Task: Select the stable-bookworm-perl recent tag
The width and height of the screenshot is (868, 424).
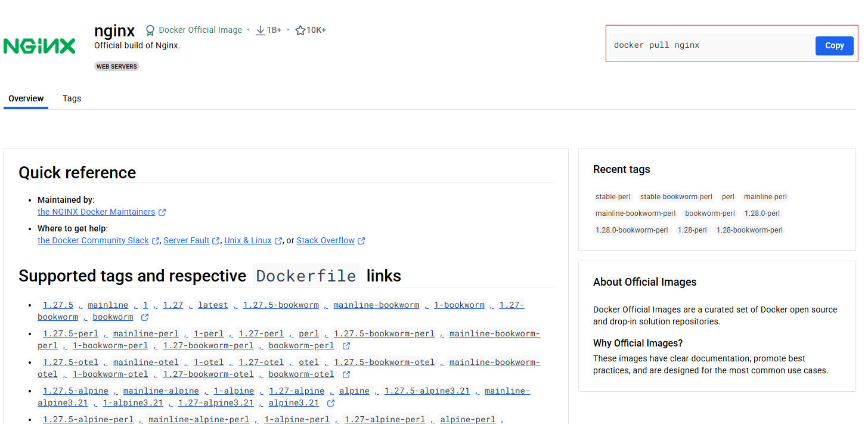Action: click(676, 197)
